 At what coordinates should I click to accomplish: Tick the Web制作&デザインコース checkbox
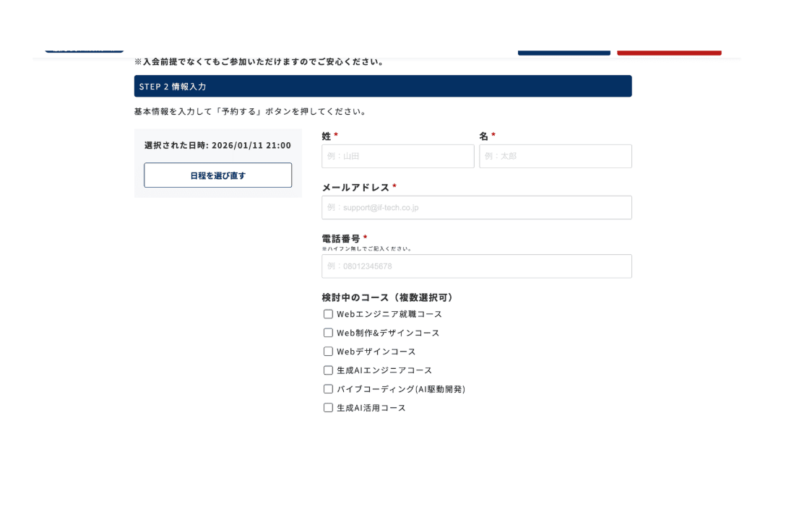click(328, 333)
